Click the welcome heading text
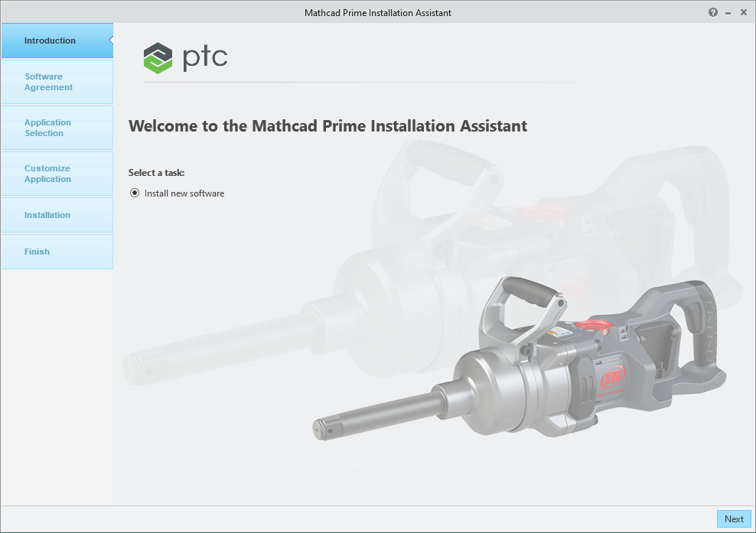This screenshot has width=756, height=533. [x=327, y=125]
